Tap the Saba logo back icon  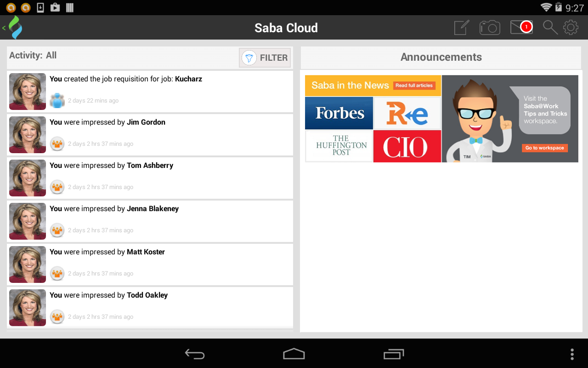(x=14, y=28)
